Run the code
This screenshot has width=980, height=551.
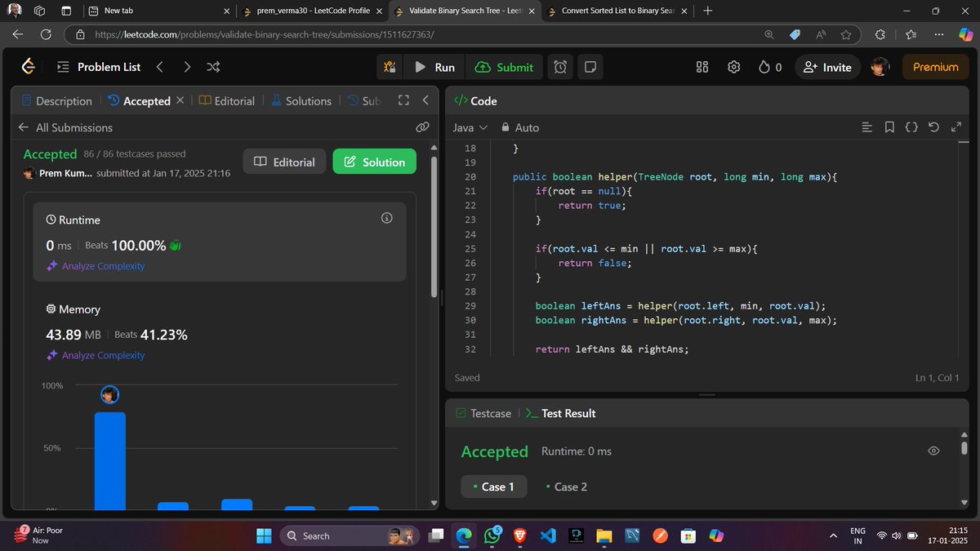(434, 67)
